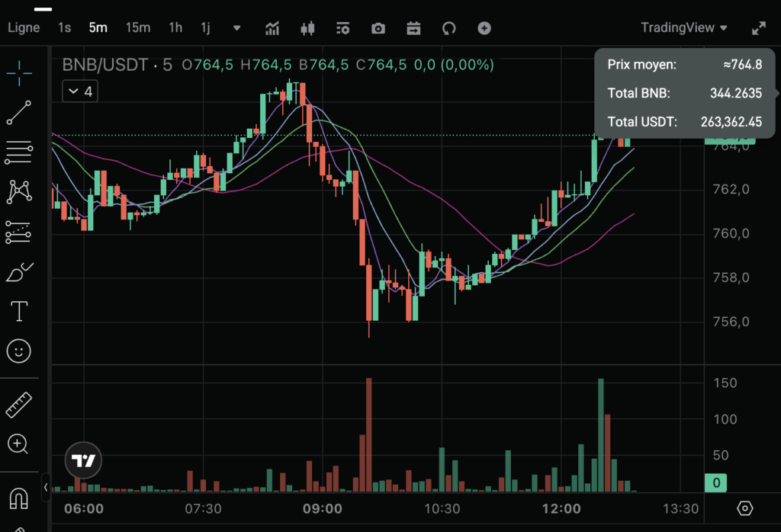Open the extra timeframes dropdown arrow
781x532 pixels.
coord(236,27)
